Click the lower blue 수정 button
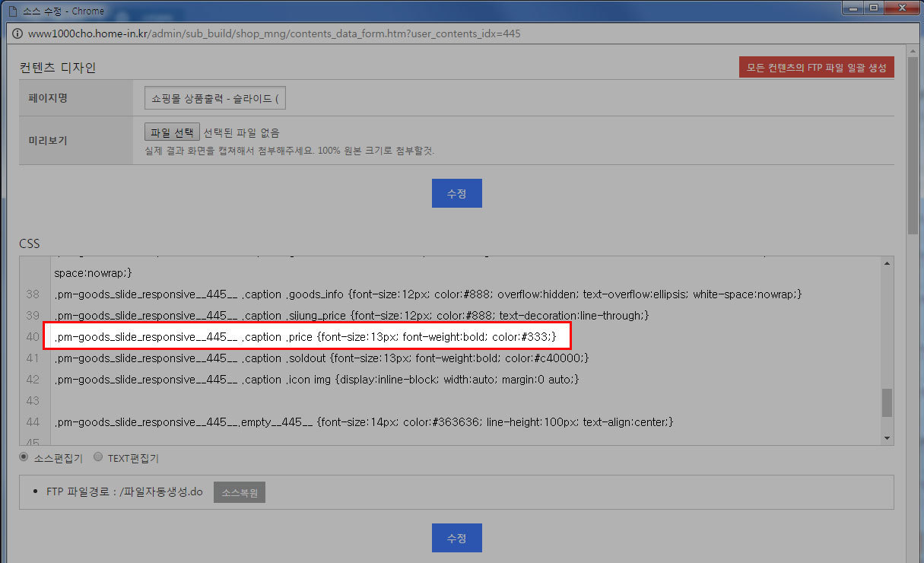This screenshot has width=924, height=563. [456, 538]
